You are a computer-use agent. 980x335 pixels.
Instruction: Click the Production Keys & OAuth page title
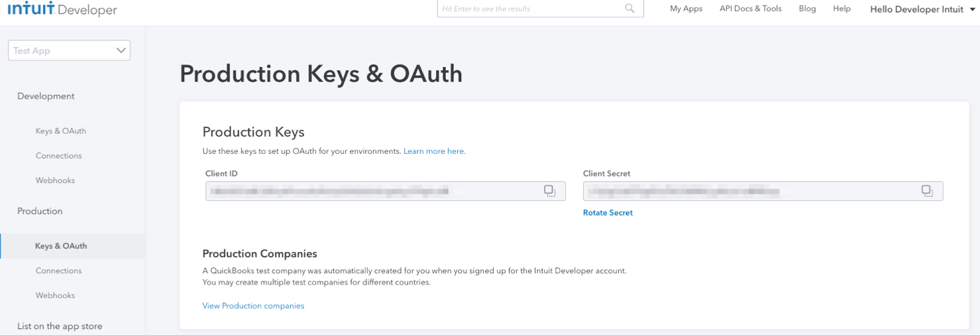pos(321,74)
